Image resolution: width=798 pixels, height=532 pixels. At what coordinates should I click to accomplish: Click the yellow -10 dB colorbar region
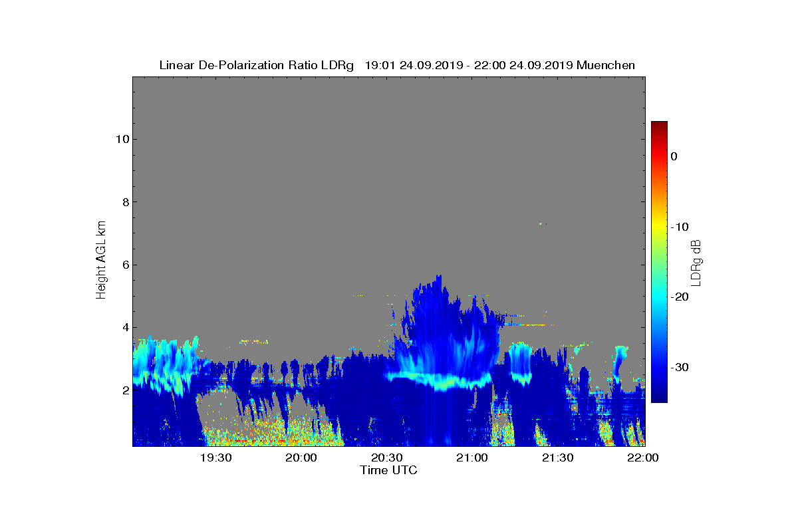[659, 227]
